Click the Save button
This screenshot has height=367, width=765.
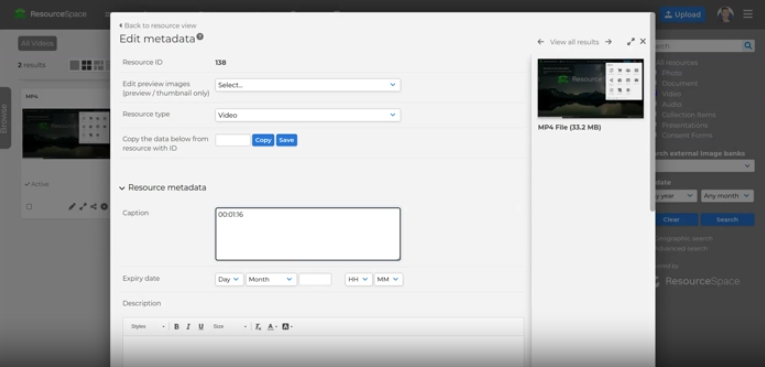pyautogui.click(x=286, y=140)
